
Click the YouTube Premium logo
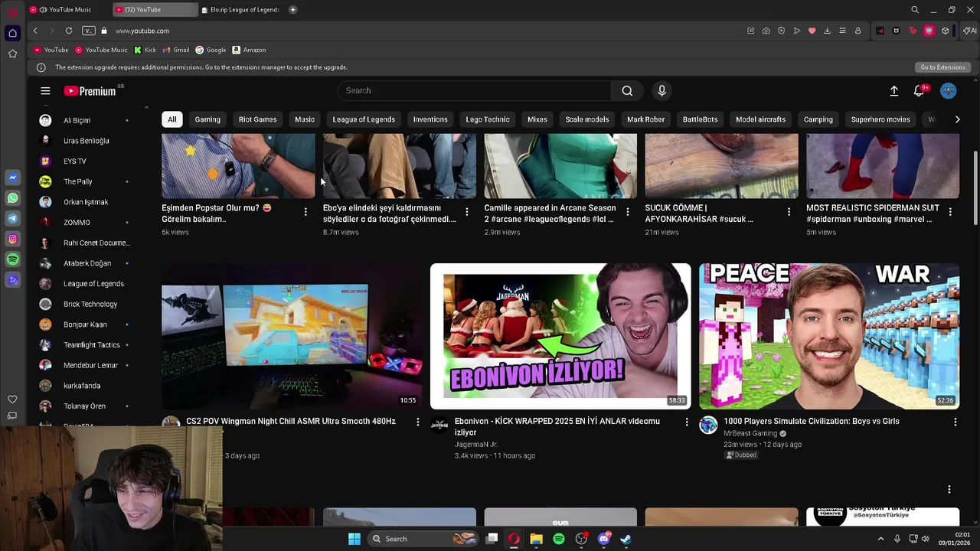click(90, 91)
